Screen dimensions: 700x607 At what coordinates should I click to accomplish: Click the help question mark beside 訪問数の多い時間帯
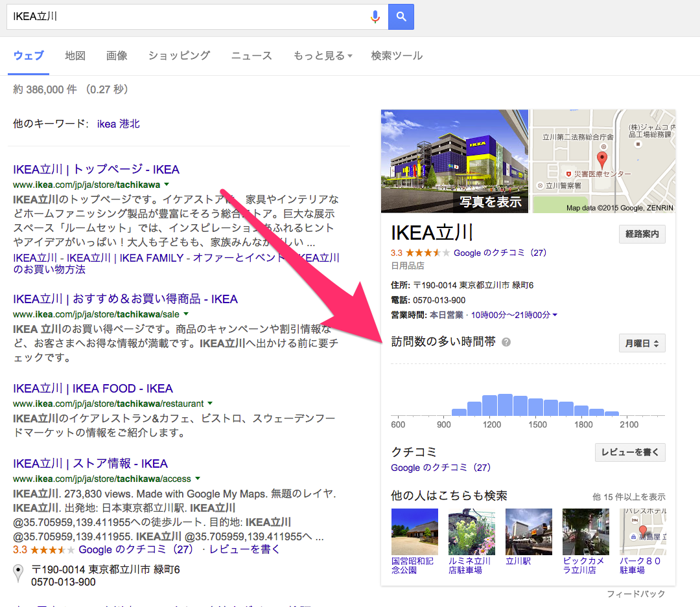(x=506, y=342)
